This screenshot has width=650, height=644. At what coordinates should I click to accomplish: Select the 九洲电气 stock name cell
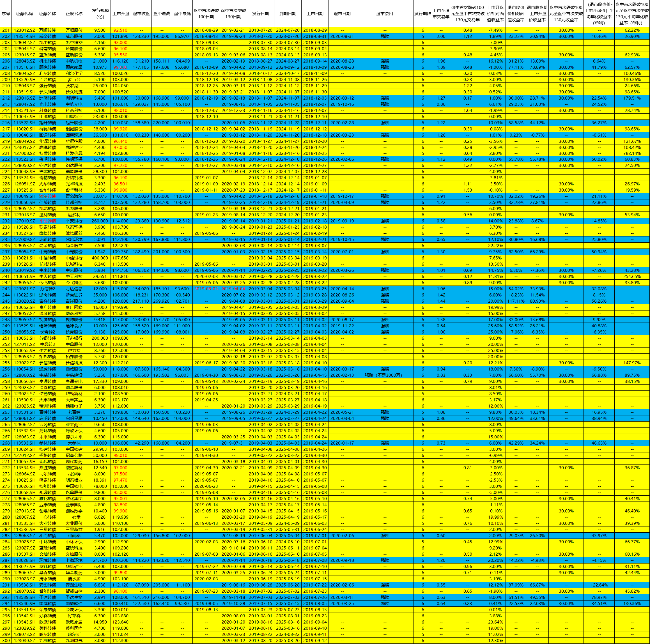74,641
